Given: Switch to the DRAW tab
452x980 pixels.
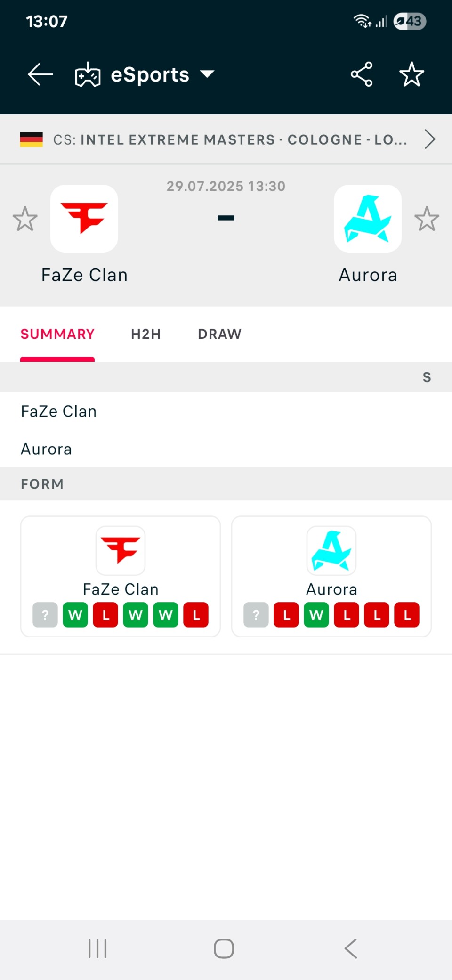Looking at the screenshot, I should coord(219,334).
